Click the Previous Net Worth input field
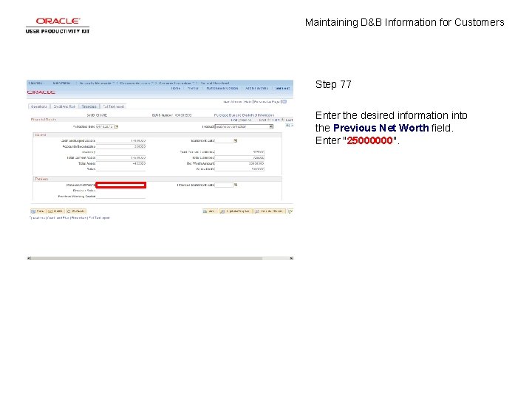The width and height of the screenshot is (532, 399). (x=120, y=185)
